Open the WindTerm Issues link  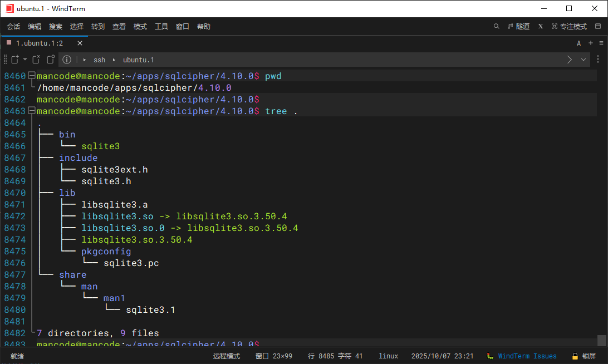527,356
